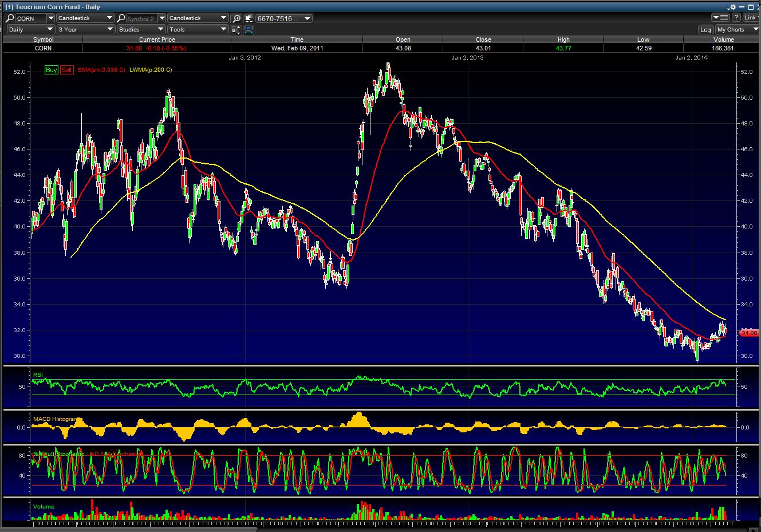Click the zoom-in magnifier icon
This screenshot has width=761, height=532.
click(x=236, y=18)
